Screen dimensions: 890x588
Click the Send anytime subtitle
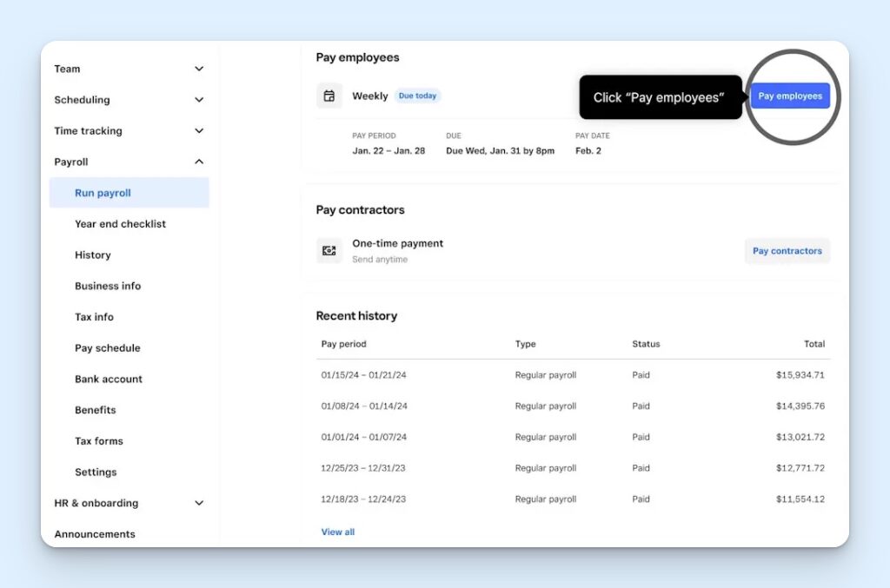pos(380,259)
